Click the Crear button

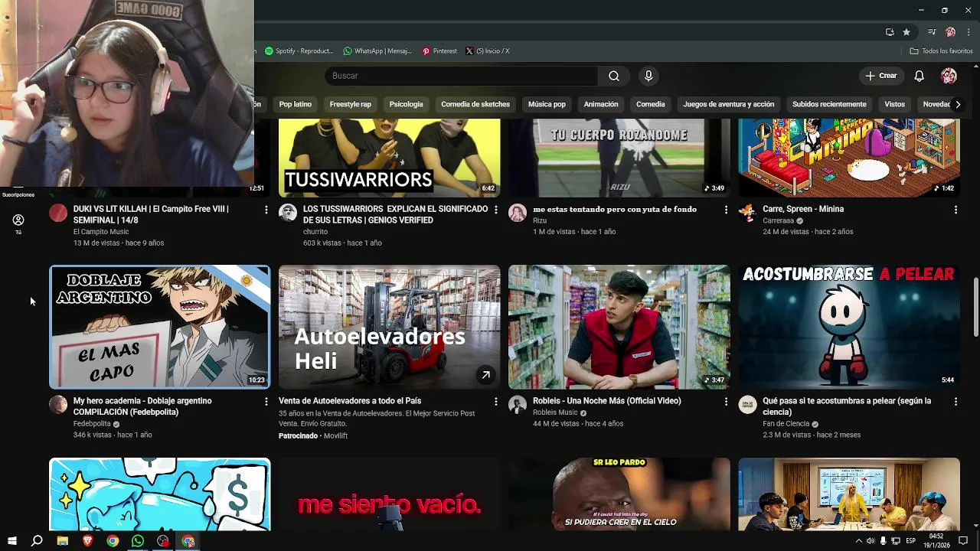pos(881,76)
